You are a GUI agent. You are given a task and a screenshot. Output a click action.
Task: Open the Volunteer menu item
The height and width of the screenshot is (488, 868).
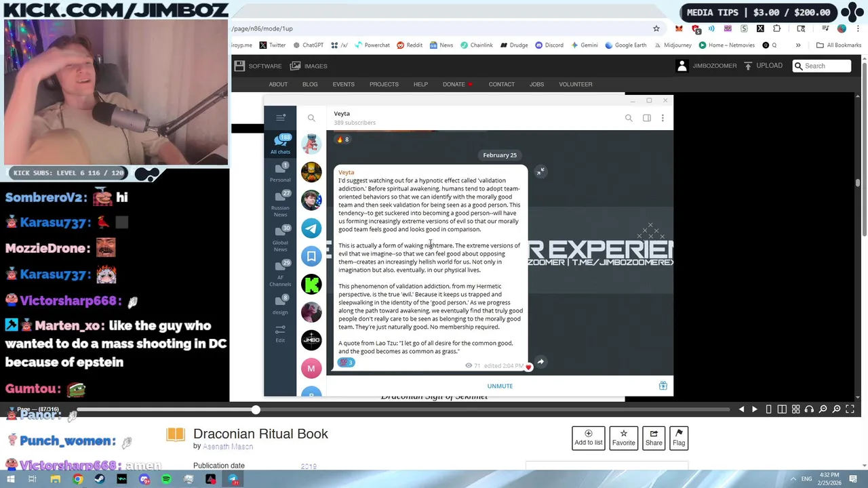coord(576,85)
